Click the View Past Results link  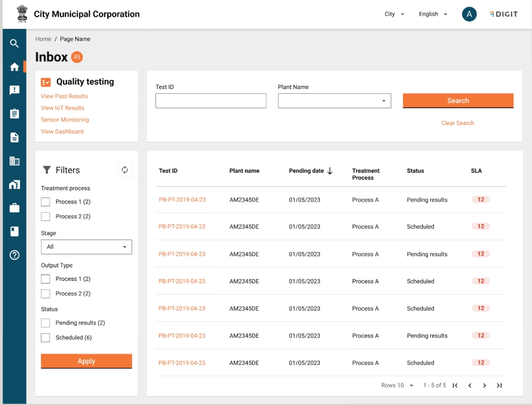click(x=64, y=96)
